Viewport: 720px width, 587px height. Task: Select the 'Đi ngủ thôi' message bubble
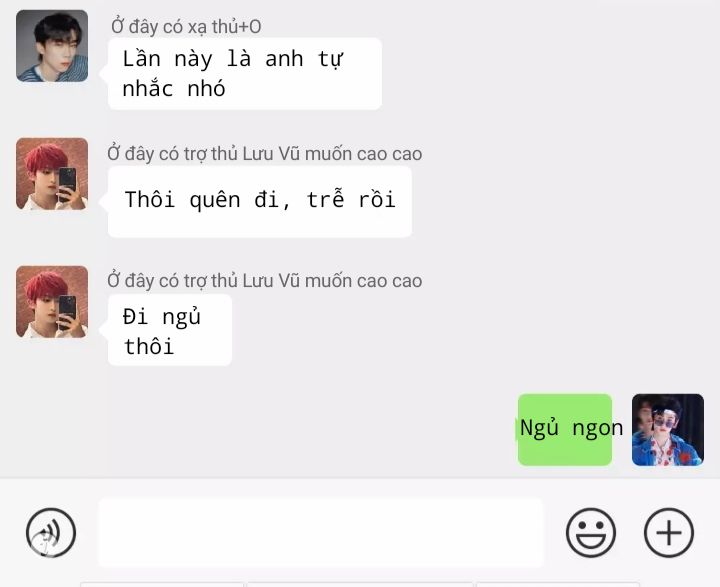(170, 330)
